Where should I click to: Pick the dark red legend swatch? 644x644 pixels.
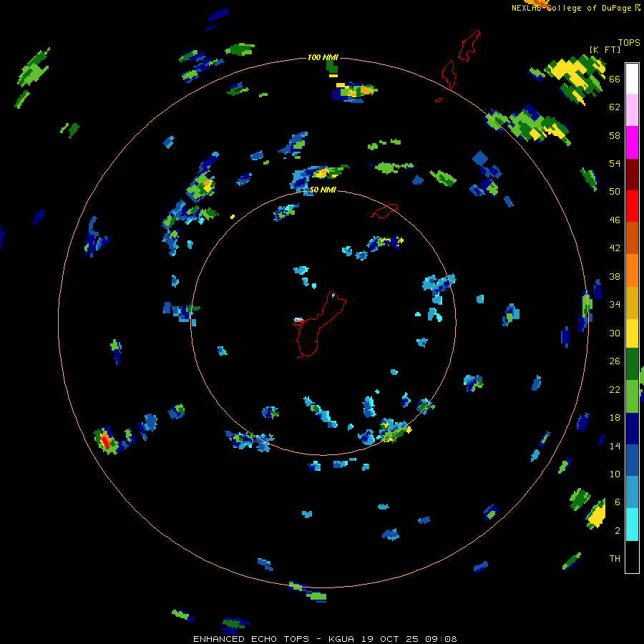click(x=632, y=175)
